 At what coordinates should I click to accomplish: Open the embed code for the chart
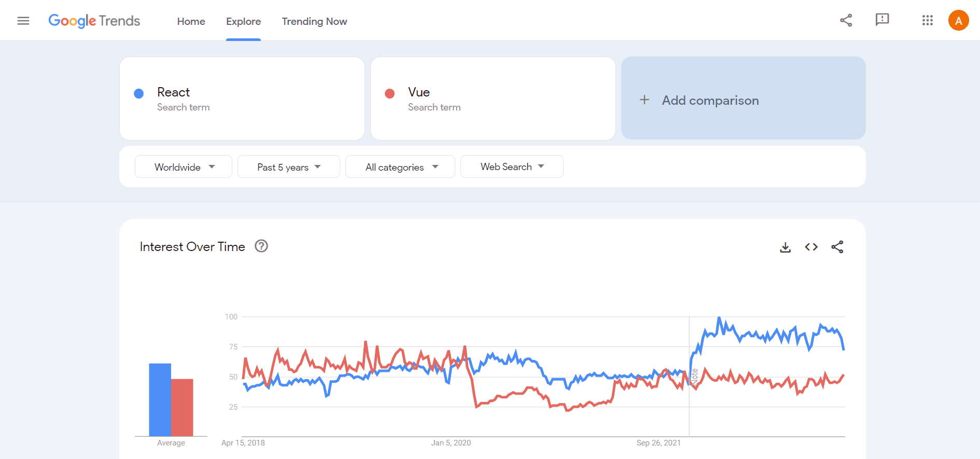click(811, 247)
